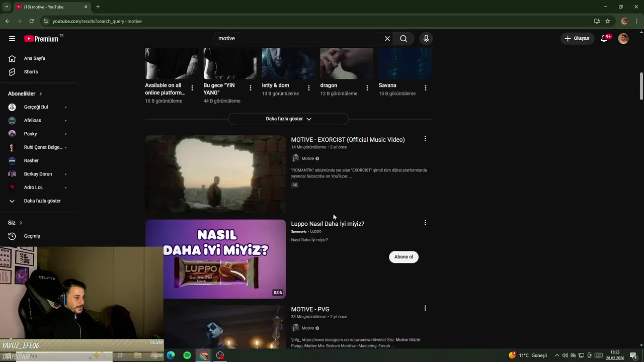644x362 pixels.
Task: Open the Luppo Nasıl Daha İyi miyiz? title
Action: pyautogui.click(x=328, y=224)
